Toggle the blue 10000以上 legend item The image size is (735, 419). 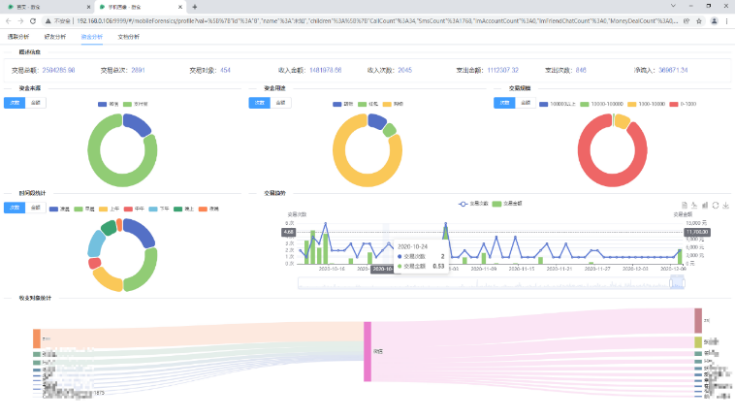pyautogui.click(x=557, y=104)
